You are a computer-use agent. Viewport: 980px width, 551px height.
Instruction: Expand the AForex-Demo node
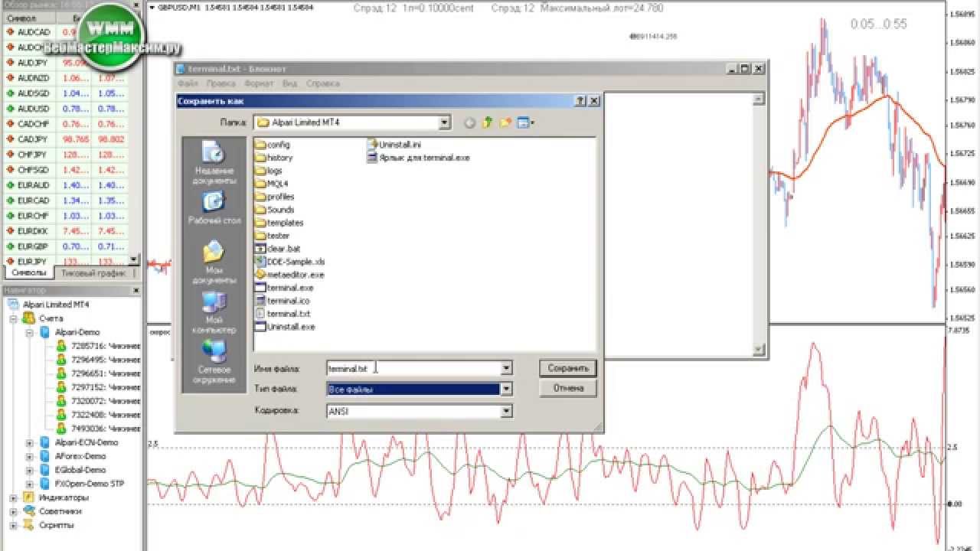[x=30, y=456]
